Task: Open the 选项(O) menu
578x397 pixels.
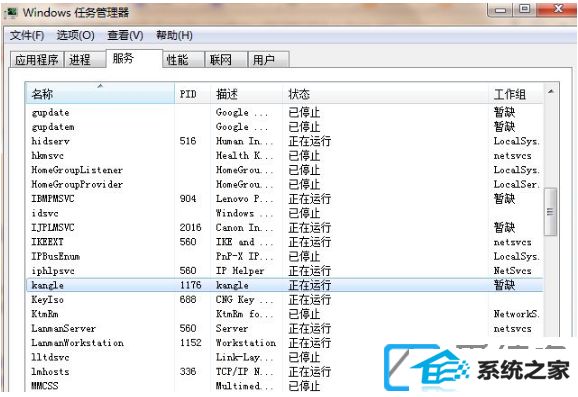Action: coord(76,35)
